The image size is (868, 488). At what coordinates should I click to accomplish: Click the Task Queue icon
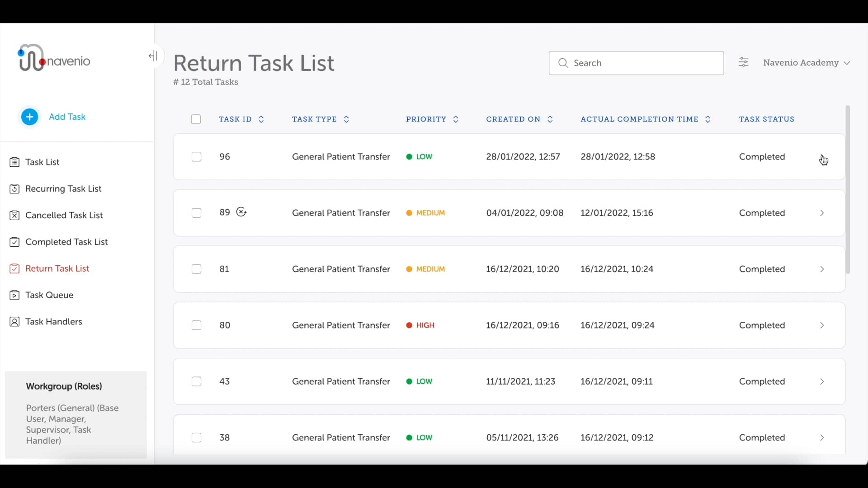click(14, 296)
